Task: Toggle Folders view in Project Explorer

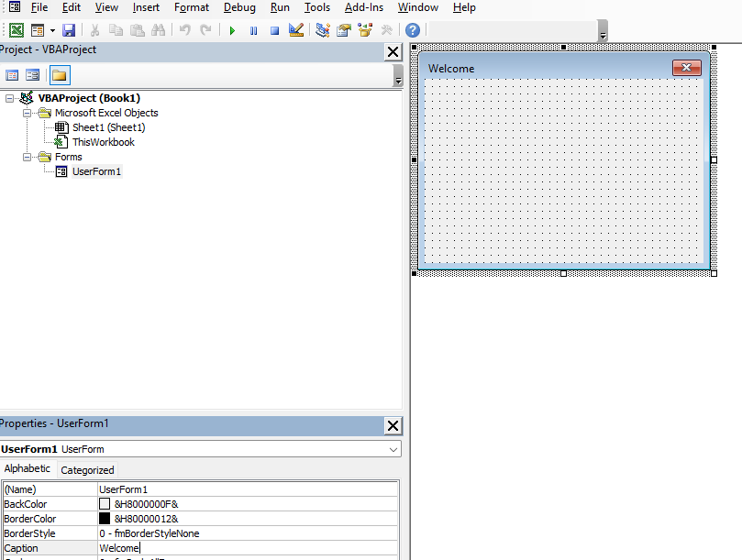Action: [61, 74]
